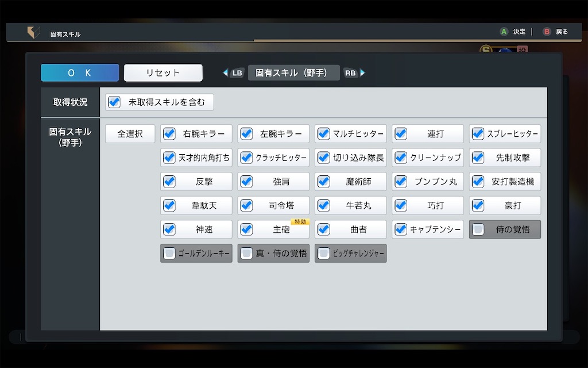Enable the 侍の覚悟 skill checkbox
Viewport: 588px width, 368px height.
coord(478,229)
